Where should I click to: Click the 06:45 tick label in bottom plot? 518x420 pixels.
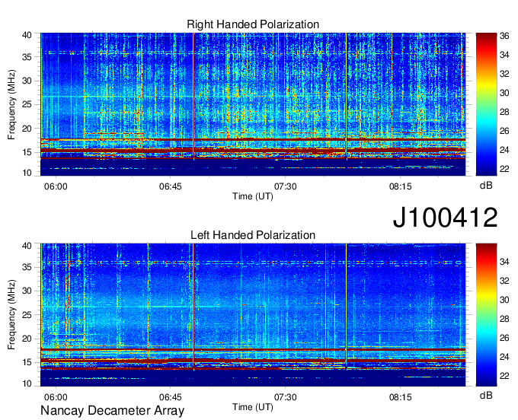[171, 397]
